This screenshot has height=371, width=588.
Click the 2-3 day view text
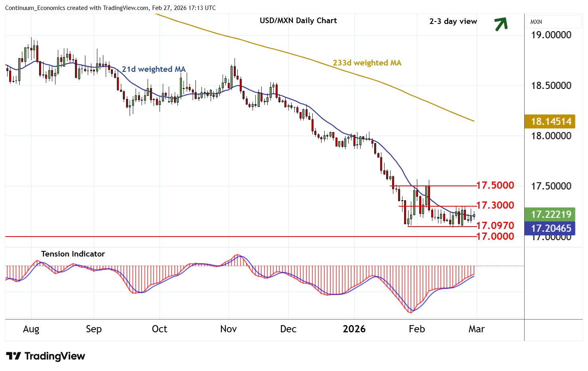point(453,22)
